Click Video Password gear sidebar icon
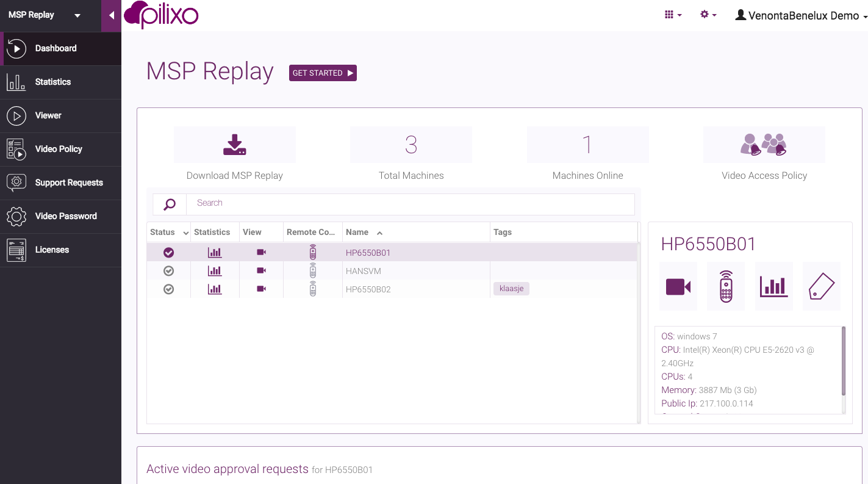The height and width of the screenshot is (484, 868). tap(16, 217)
